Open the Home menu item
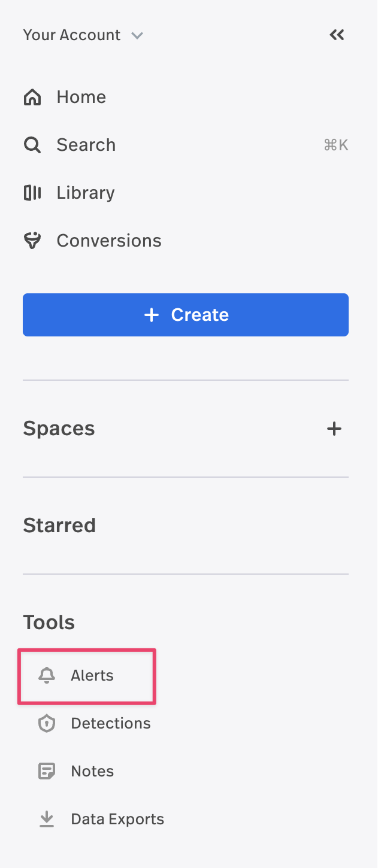Viewport: 381px width, 868px height. [81, 97]
